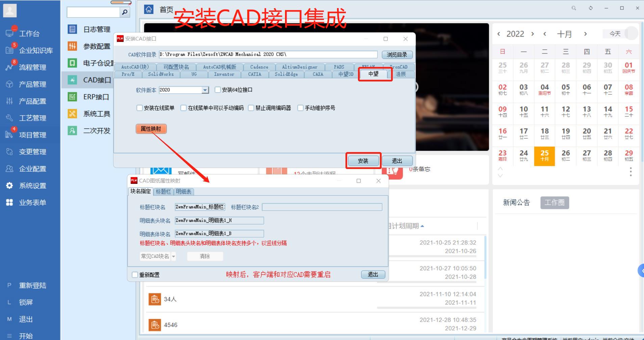Select October 26 on the calendar
Viewport: 644px width, 340px height.
pyautogui.click(x=566, y=155)
